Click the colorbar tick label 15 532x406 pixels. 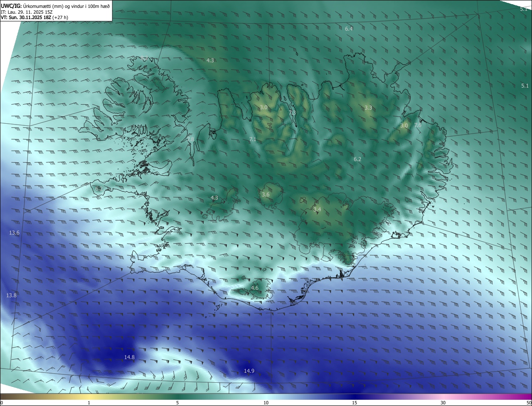[x=355, y=403]
